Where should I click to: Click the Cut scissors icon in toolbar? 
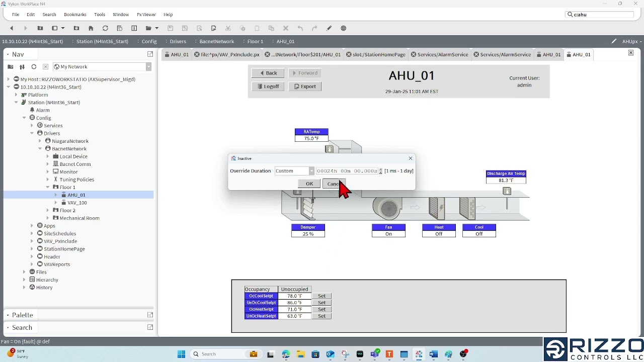coord(228,28)
